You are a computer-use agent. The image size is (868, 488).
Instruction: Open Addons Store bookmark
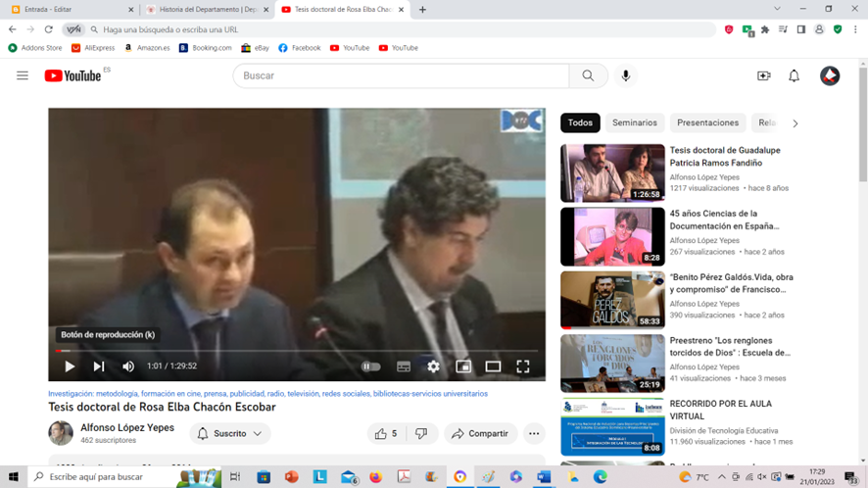click(35, 48)
